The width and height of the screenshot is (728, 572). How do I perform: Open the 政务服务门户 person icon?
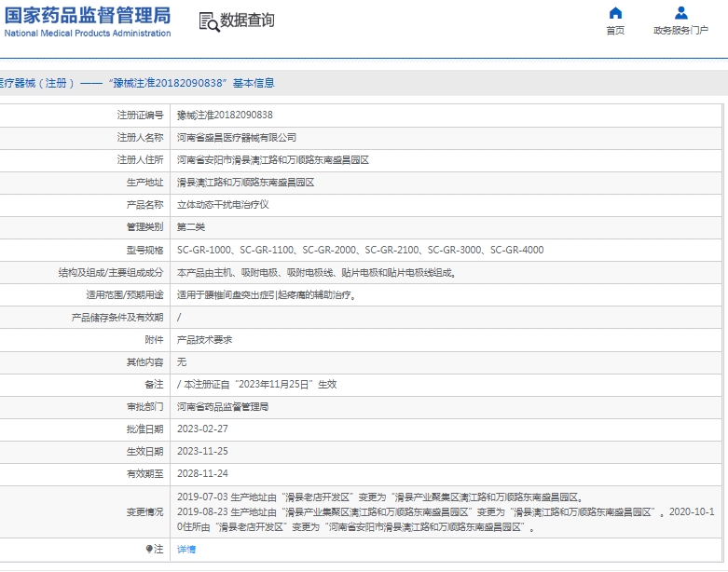[x=681, y=13]
